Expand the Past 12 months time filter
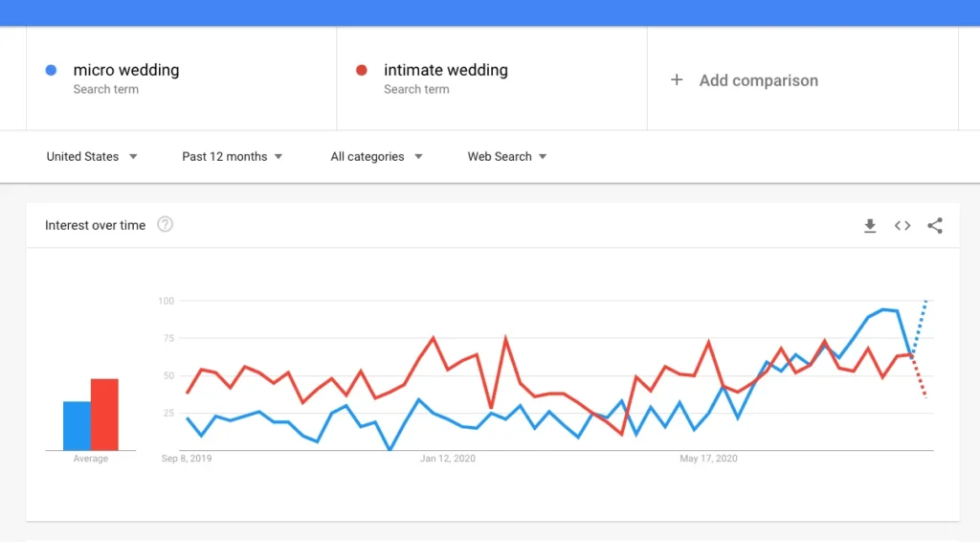The width and height of the screenshot is (980, 542). (x=232, y=156)
